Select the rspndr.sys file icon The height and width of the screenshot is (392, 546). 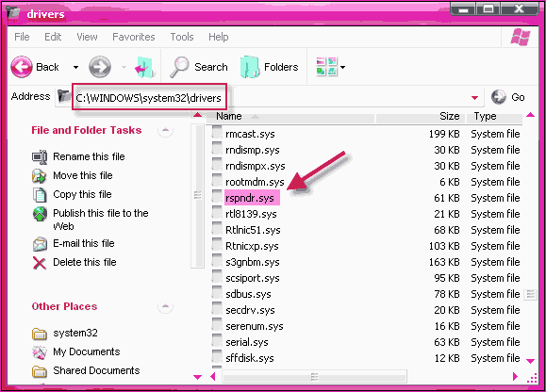pos(217,198)
